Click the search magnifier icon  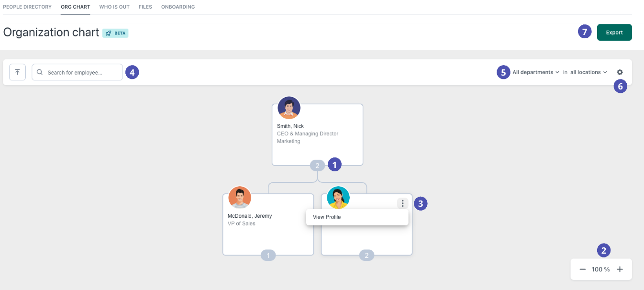(40, 72)
